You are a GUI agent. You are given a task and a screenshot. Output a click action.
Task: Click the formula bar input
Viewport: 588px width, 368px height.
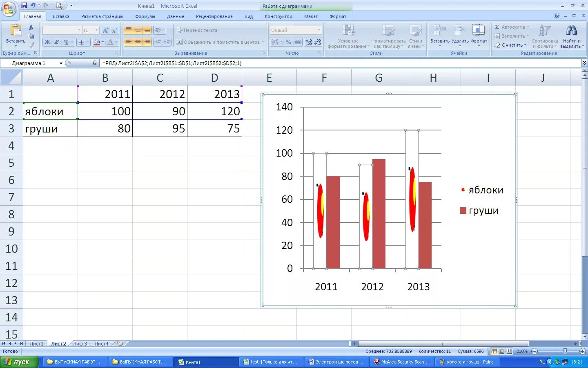tap(340, 63)
